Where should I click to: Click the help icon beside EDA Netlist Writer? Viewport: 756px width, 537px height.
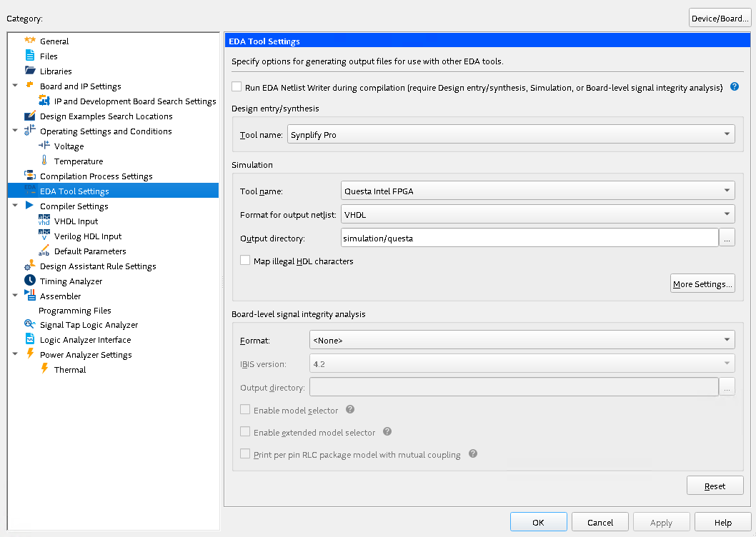[x=734, y=87]
